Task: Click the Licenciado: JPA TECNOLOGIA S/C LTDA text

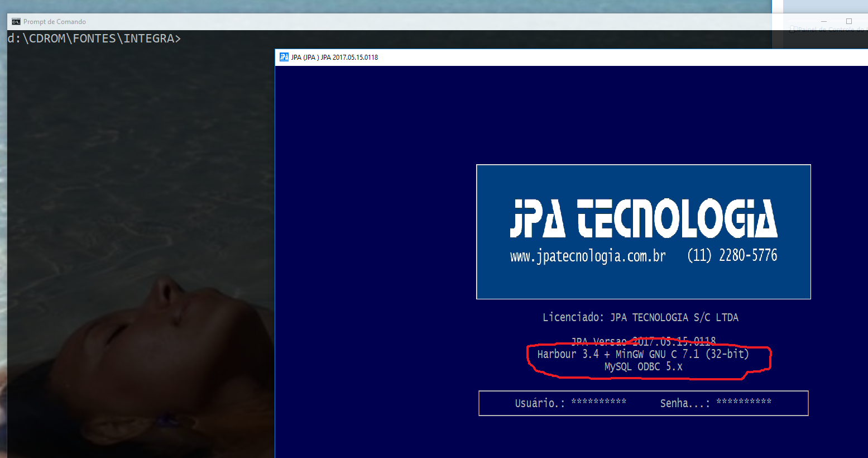Action: [x=640, y=317]
